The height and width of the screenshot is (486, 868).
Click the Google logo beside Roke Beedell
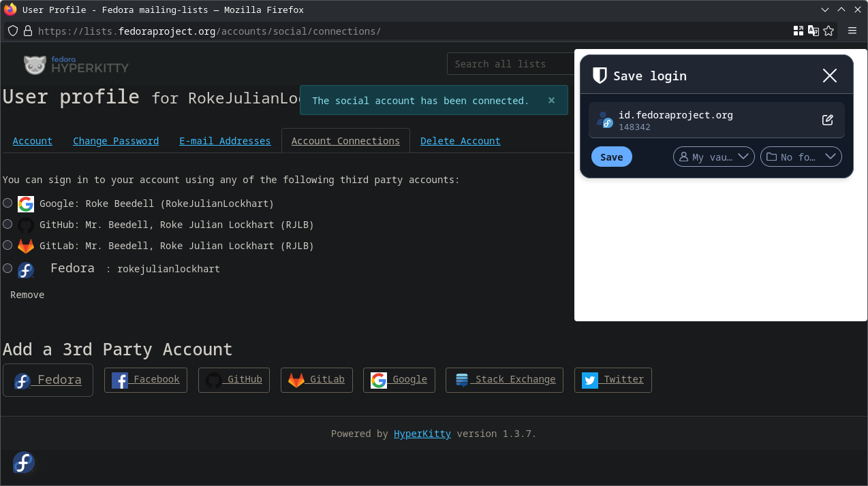[26, 204]
